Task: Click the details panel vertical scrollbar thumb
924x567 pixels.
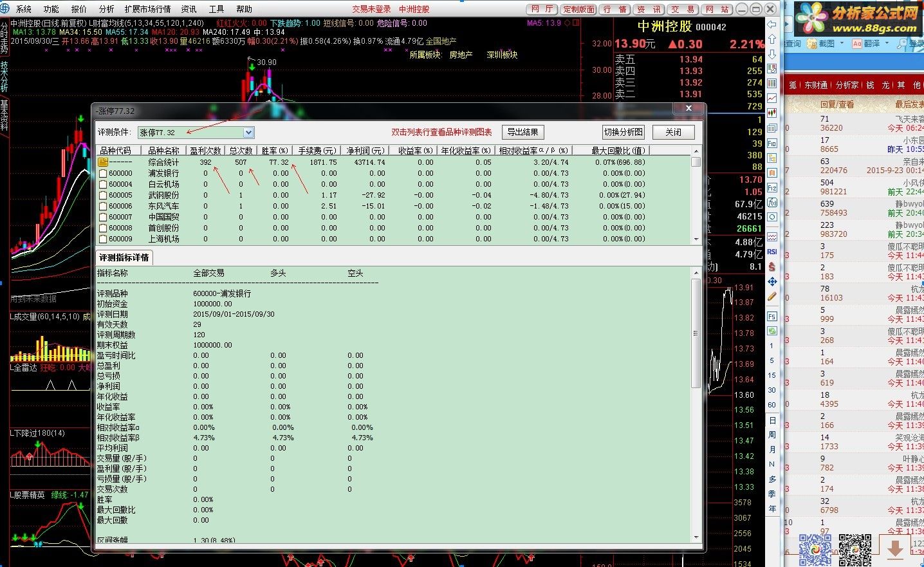Action: (x=696, y=333)
